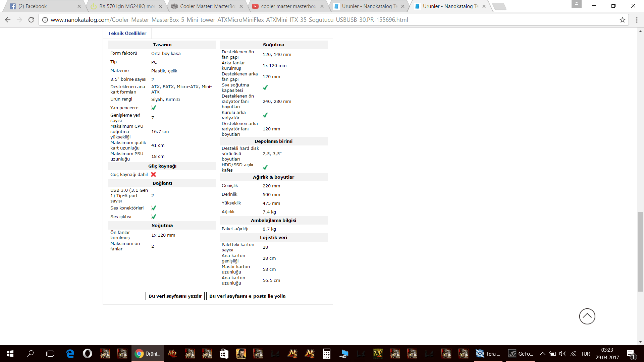Viewport: 644px width, 362px height.
Task: Open Windows Store taskbar icon
Action: [224, 354]
